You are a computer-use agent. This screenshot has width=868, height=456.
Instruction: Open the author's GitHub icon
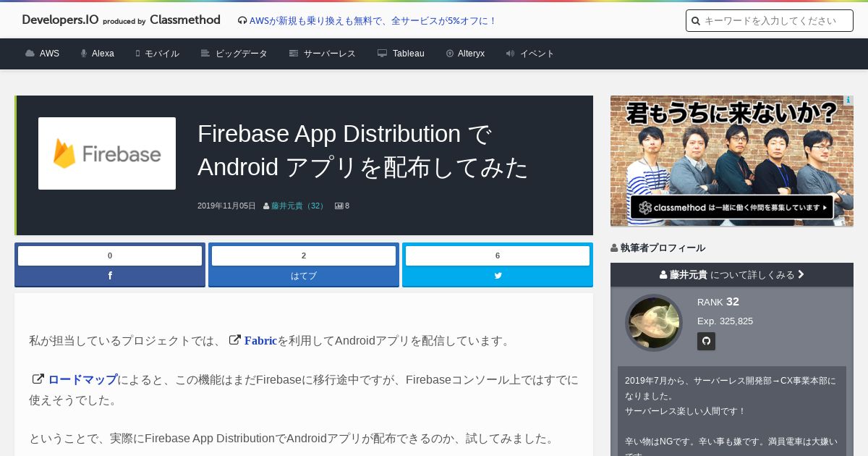706,341
